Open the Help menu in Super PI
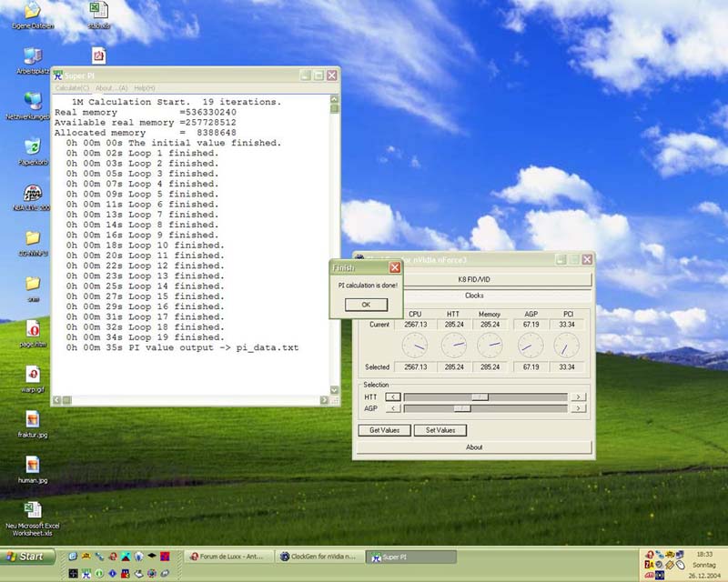728x582 pixels. (x=145, y=88)
